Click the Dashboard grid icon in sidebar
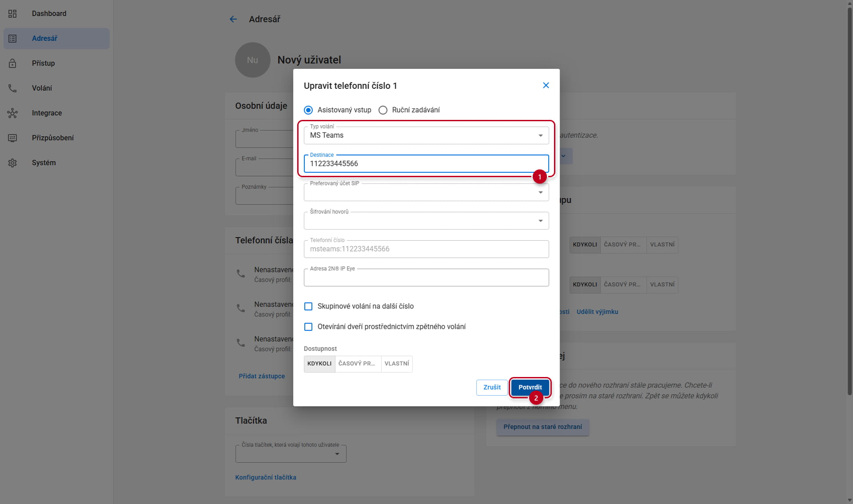The width and height of the screenshot is (853, 504). coord(12,14)
